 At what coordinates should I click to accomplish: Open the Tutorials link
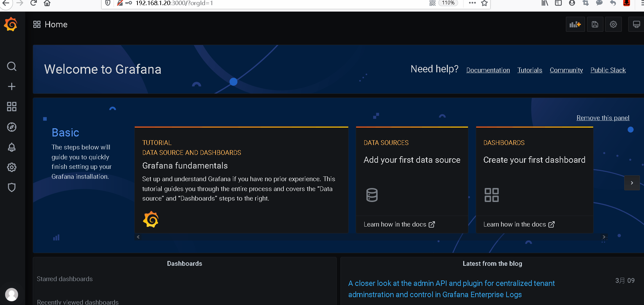pos(530,70)
